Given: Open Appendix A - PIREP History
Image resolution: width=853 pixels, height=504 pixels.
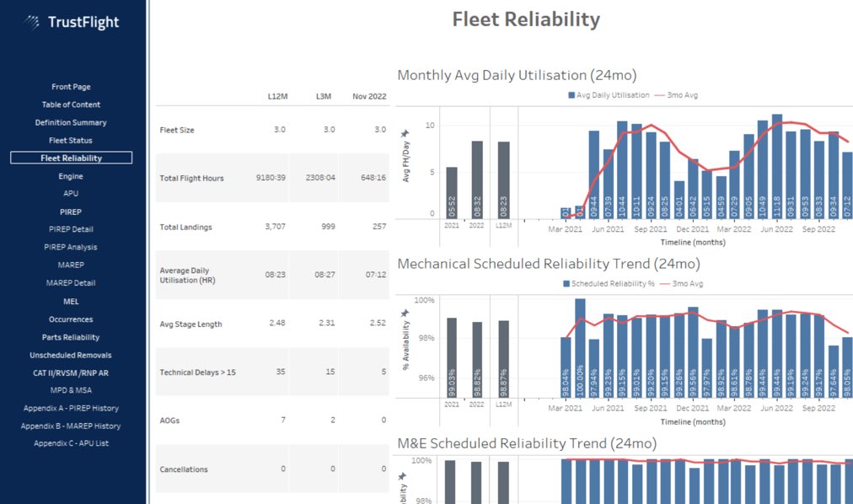Looking at the screenshot, I should coord(71,408).
